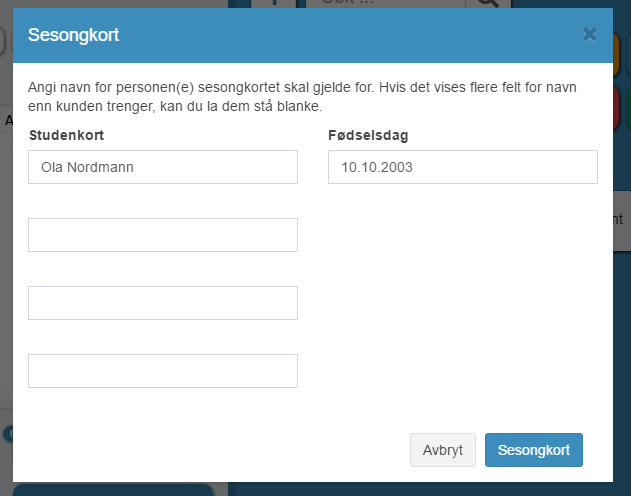Click the Fødselsdag field label
Viewport: 631px width, 496px height.
coord(368,135)
